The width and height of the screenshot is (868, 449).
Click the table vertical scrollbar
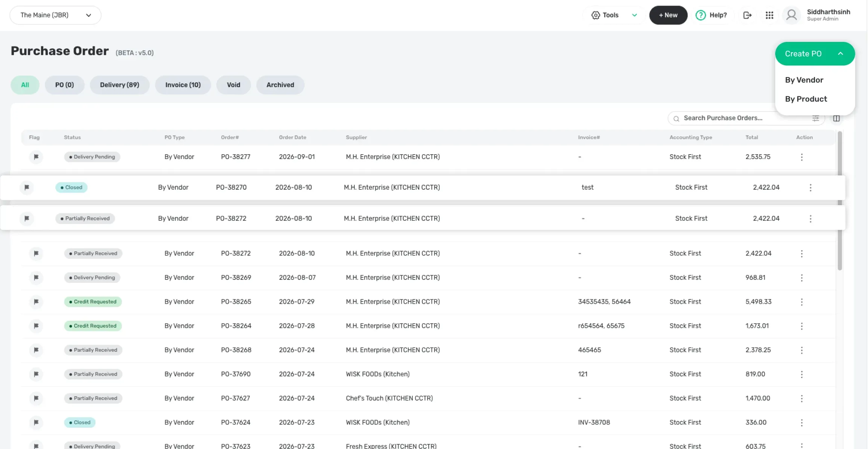click(x=840, y=200)
